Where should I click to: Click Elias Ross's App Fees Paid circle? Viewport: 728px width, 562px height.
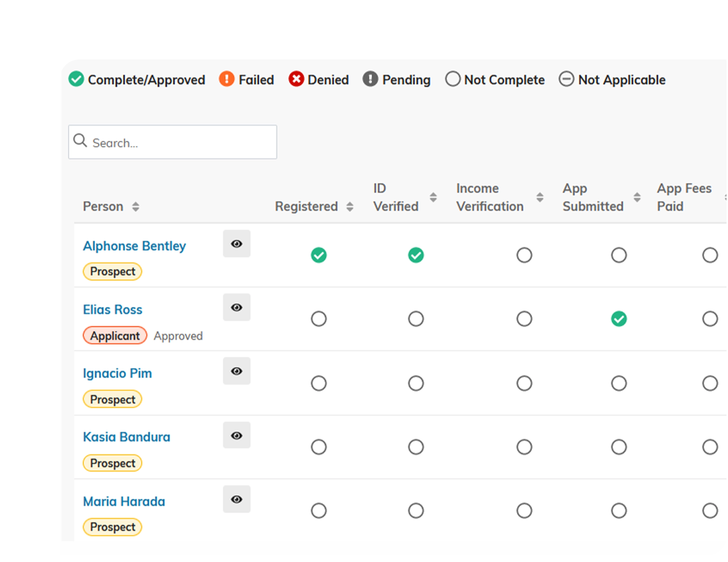tap(710, 319)
